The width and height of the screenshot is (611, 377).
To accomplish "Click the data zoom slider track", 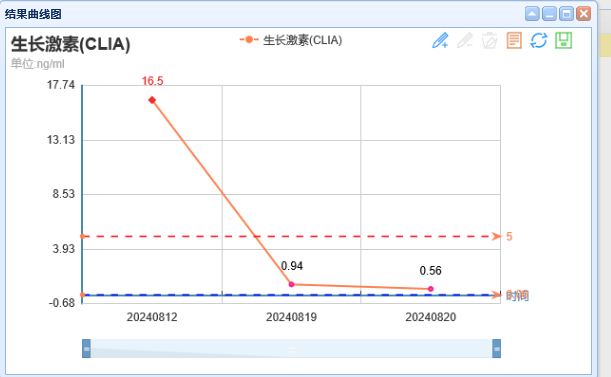I will click(291, 349).
